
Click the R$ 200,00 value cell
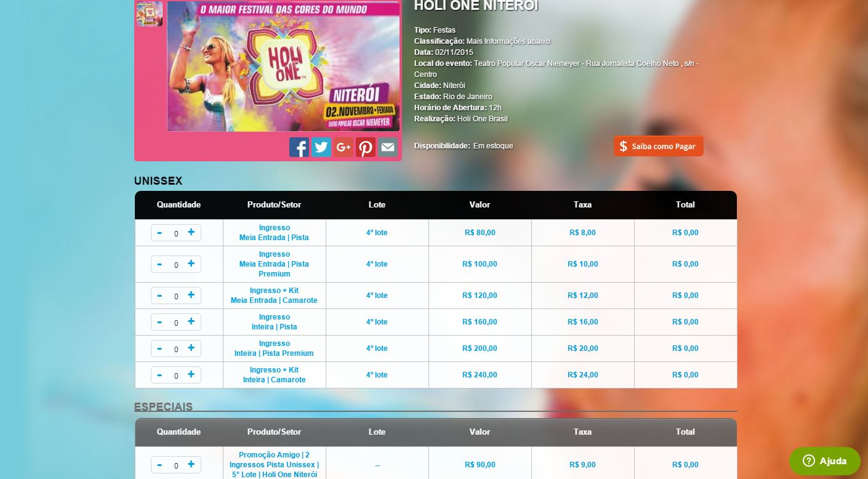click(480, 348)
